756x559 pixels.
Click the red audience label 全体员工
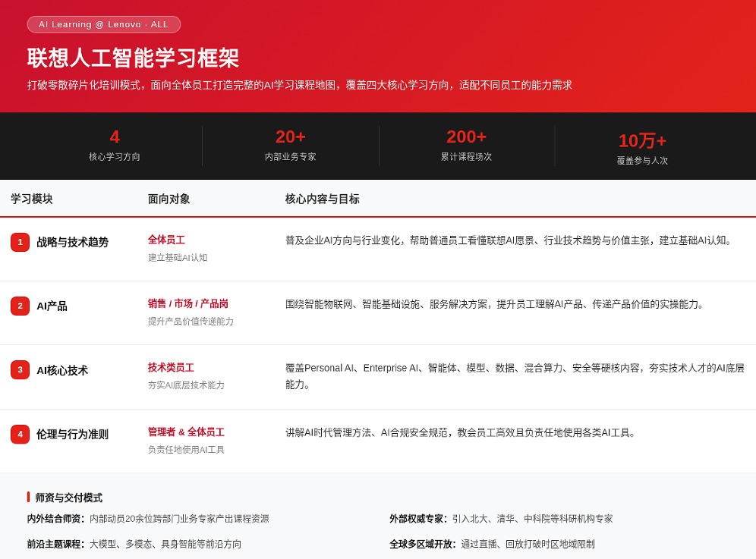[x=166, y=240]
